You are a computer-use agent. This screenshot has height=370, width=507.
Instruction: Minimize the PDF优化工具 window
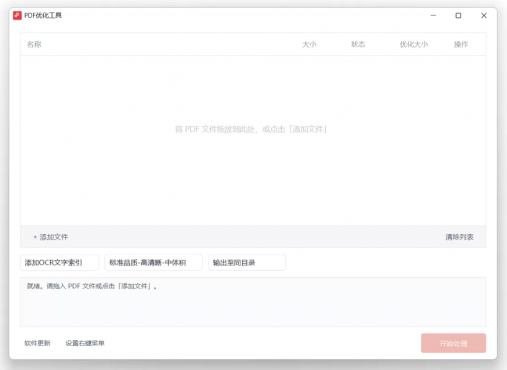433,15
